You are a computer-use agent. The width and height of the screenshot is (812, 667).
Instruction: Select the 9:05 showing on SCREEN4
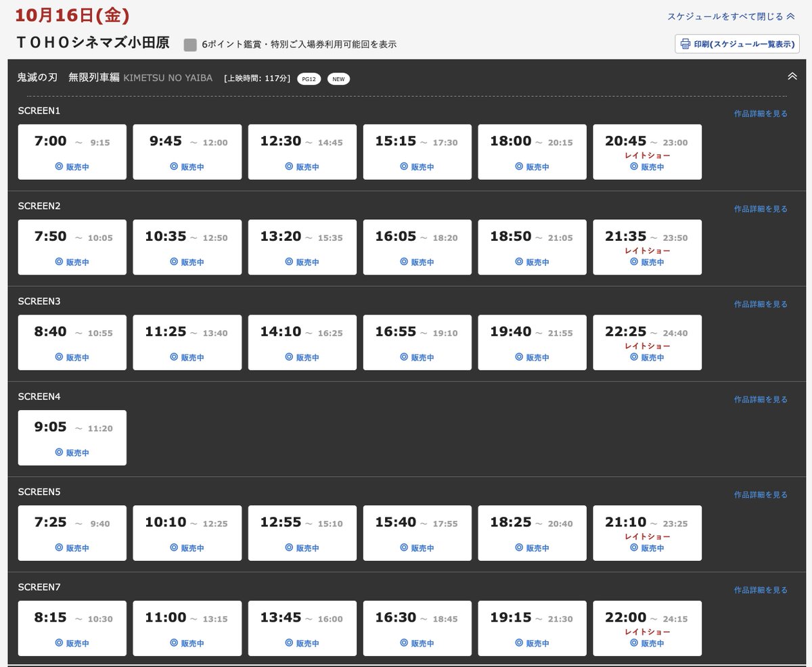[72, 438]
